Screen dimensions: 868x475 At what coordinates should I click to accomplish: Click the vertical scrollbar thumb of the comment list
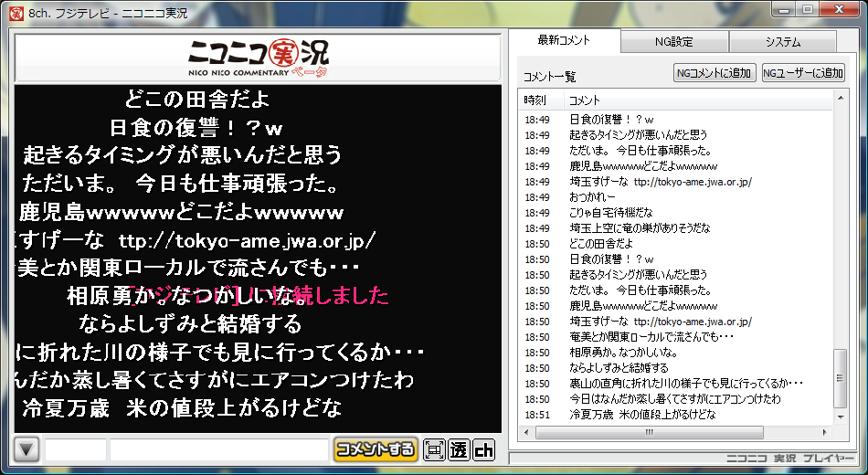[841, 378]
